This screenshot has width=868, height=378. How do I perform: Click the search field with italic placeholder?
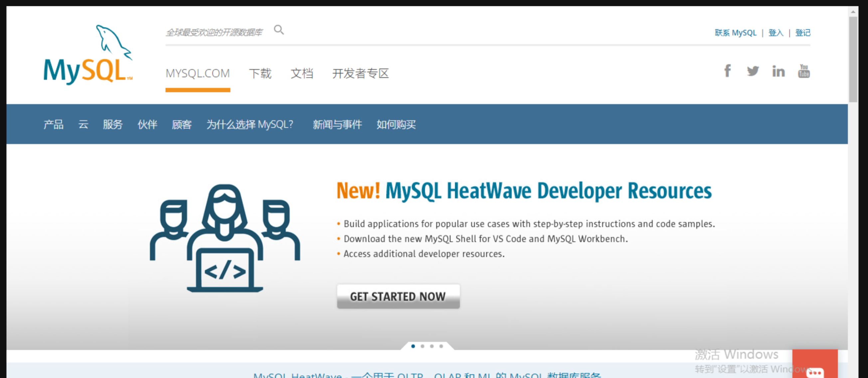click(214, 32)
